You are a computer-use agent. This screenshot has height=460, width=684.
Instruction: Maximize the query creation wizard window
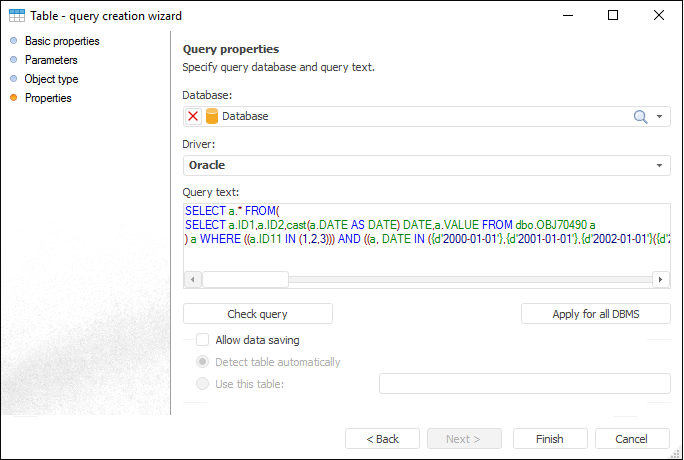(613, 16)
